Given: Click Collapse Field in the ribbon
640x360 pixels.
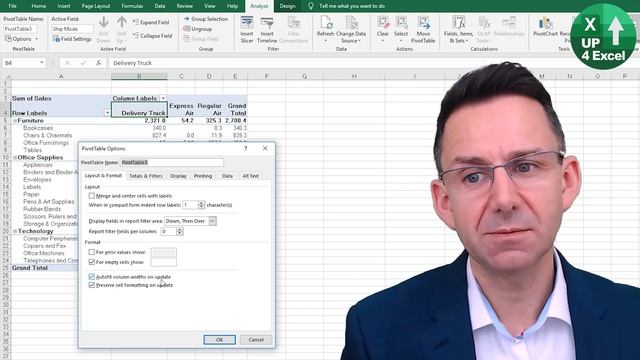Looking at the screenshot, I should point(152,36).
